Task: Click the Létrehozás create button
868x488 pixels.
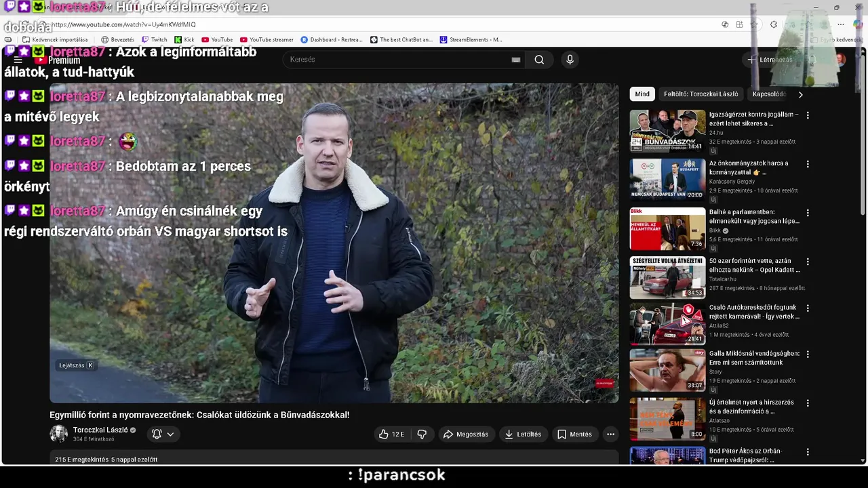Action: 770,60
